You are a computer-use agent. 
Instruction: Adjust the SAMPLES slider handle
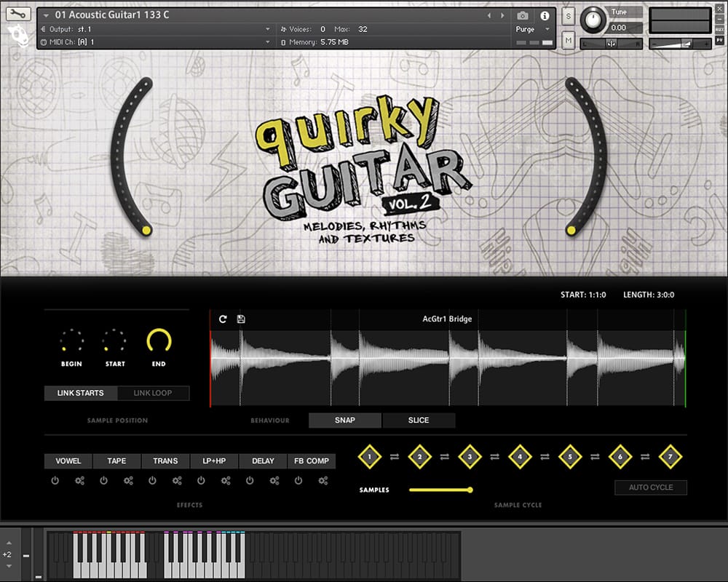pos(470,490)
